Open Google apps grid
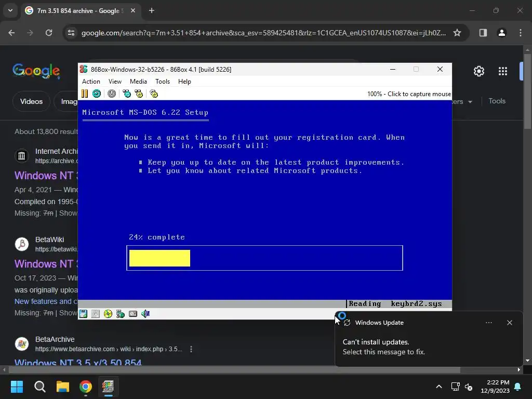 [x=503, y=71]
